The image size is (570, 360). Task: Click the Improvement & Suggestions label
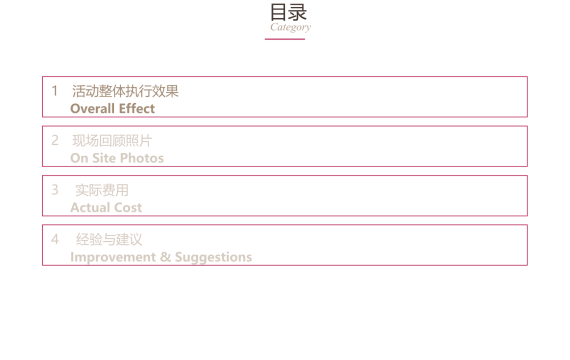(x=161, y=257)
